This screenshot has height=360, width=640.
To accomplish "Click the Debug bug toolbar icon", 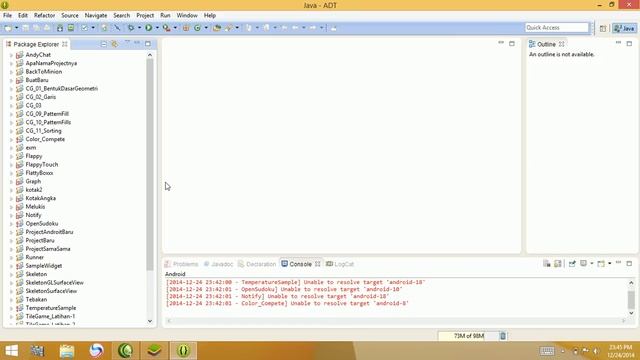I will pos(131,28).
